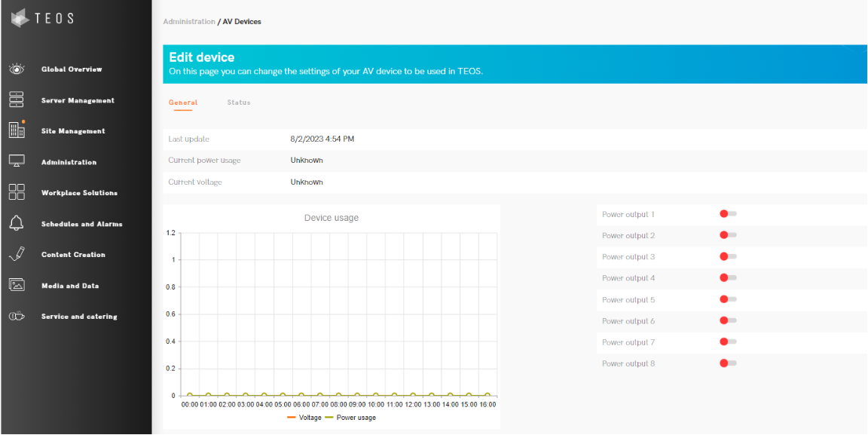Click the Content Creation pencil icon

point(17,255)
